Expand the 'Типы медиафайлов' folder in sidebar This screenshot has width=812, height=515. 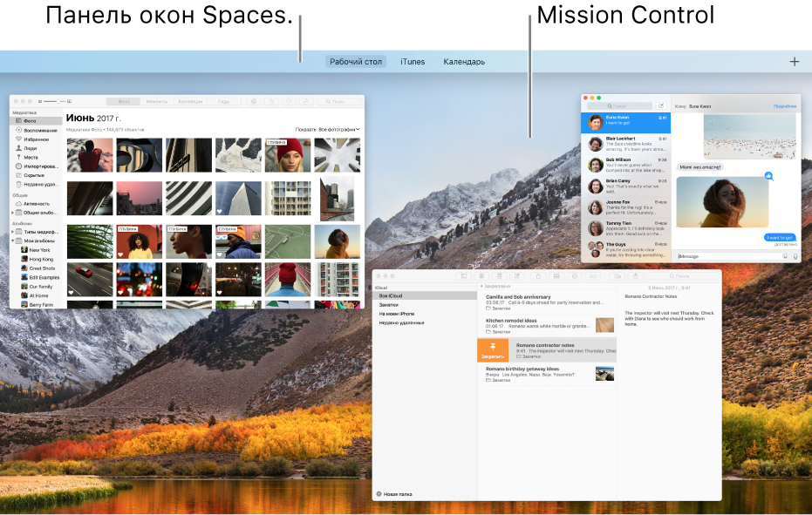tap(13, 232)
